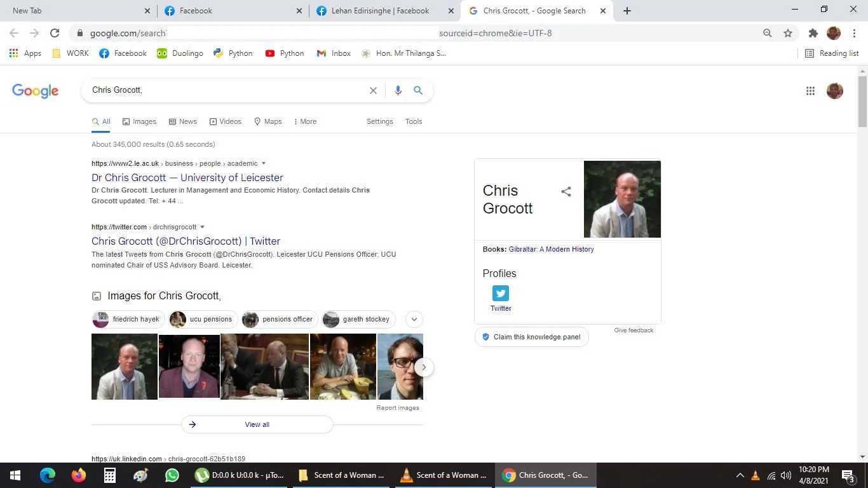868x488 pixels.
Task: Open the More search categories menu
Action: [305, 121]
